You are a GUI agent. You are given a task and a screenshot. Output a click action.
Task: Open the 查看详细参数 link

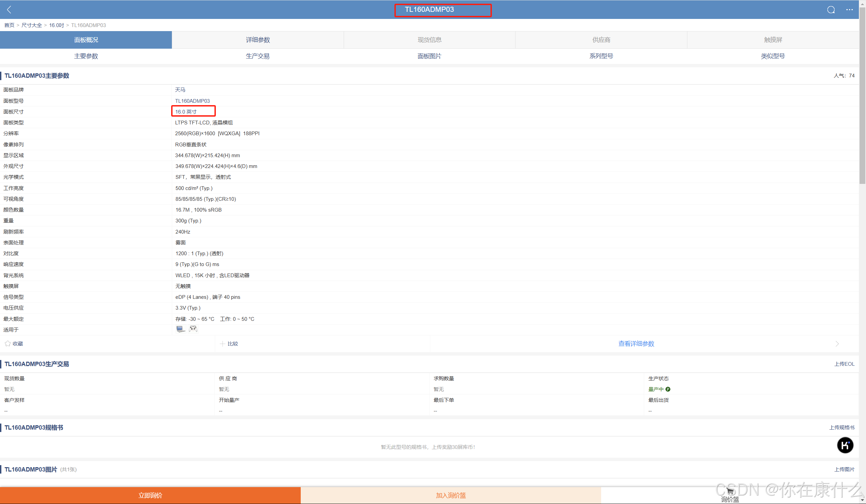pyautogui.click(x=636, y=344)
